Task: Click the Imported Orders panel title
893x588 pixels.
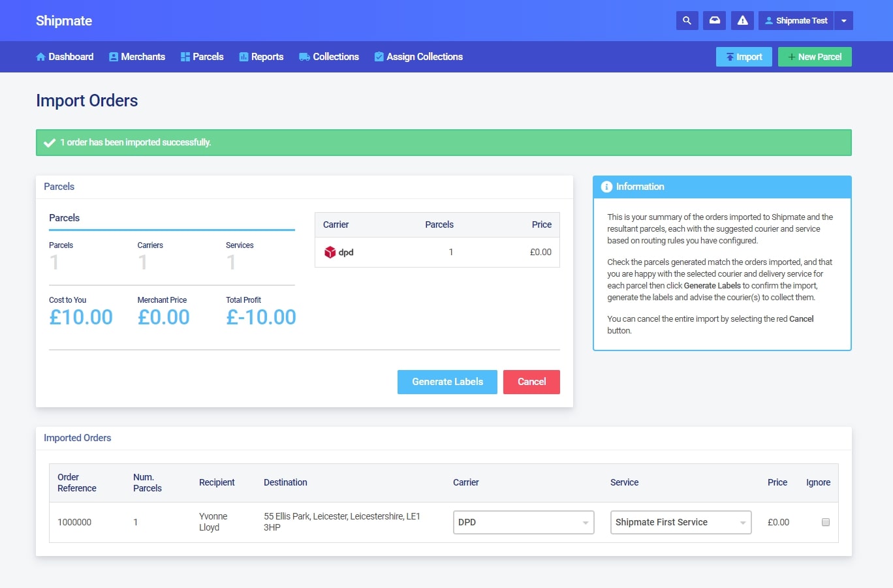Action: tap(78, 438)
